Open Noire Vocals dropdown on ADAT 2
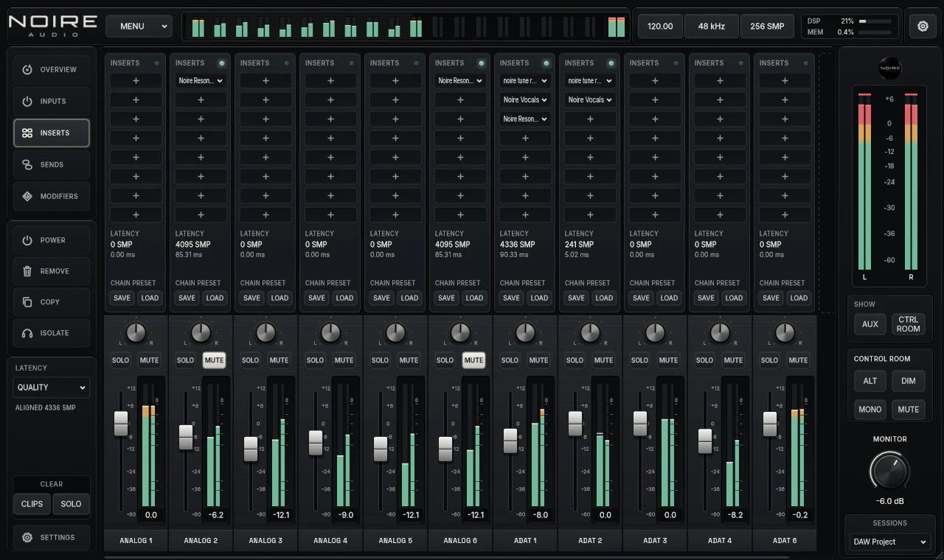The height and width of the screenshot is (560, 944). coord(590,100)
